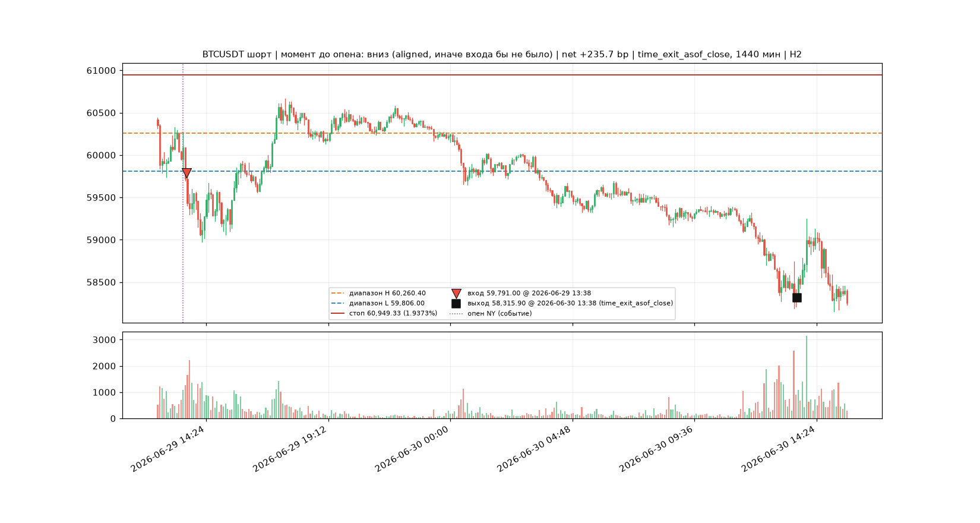980x523 pixels.
Task: Click legend label 'опен NY (событие)'
Action: point(500,313)
